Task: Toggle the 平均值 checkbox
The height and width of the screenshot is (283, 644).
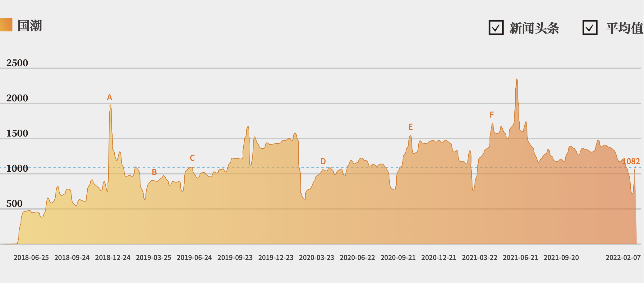Action: pyautogui.click(x=590, y=28)
